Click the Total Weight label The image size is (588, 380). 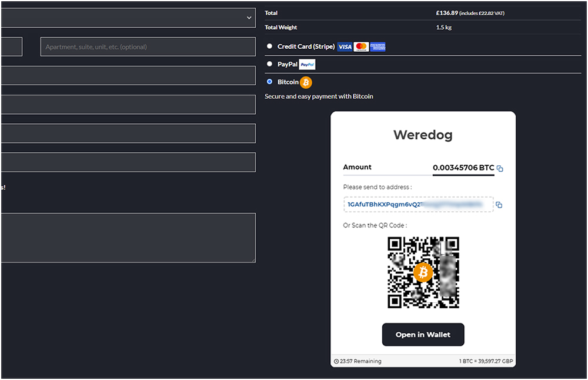click(x=281, y=28)
